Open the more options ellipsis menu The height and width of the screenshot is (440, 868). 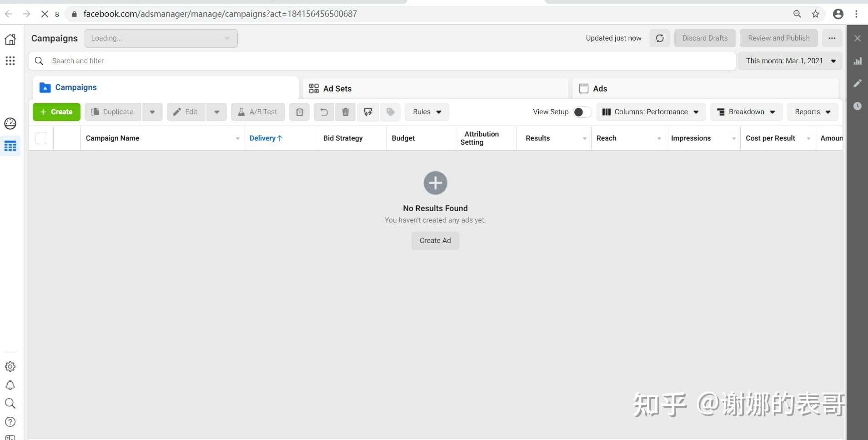click(832, 38)
